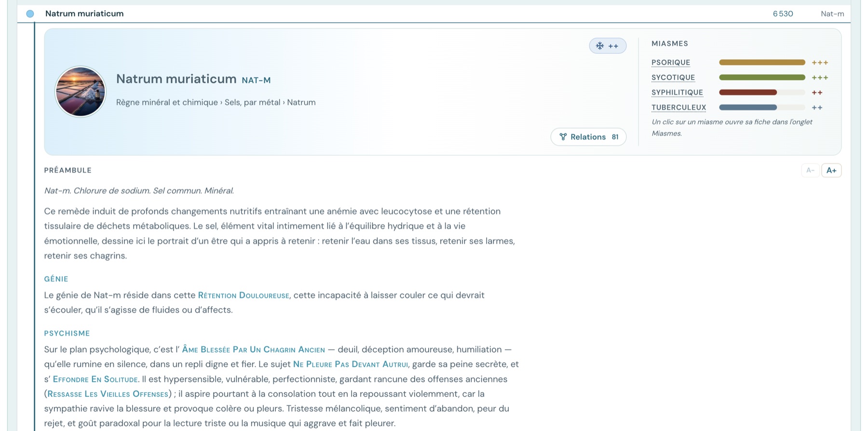Click the 6 530 count in header row
Image resolution: width=868 pixels, height=431 pixels.
click(x=783, y=14)
